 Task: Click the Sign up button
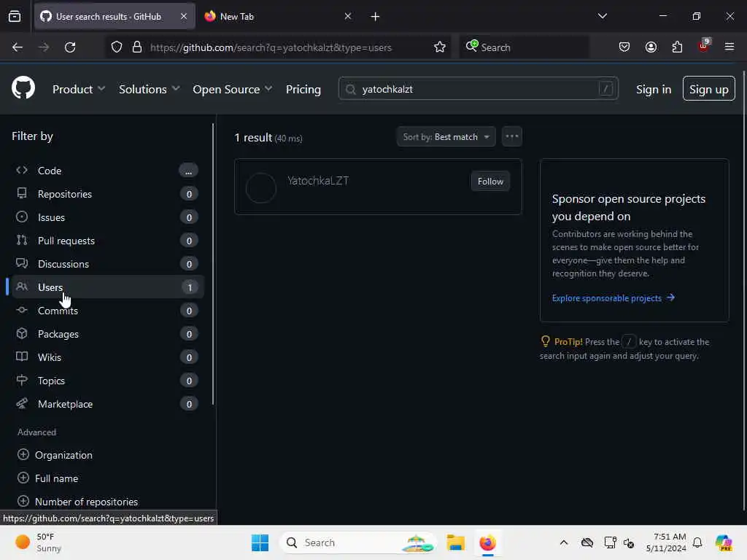708,88
